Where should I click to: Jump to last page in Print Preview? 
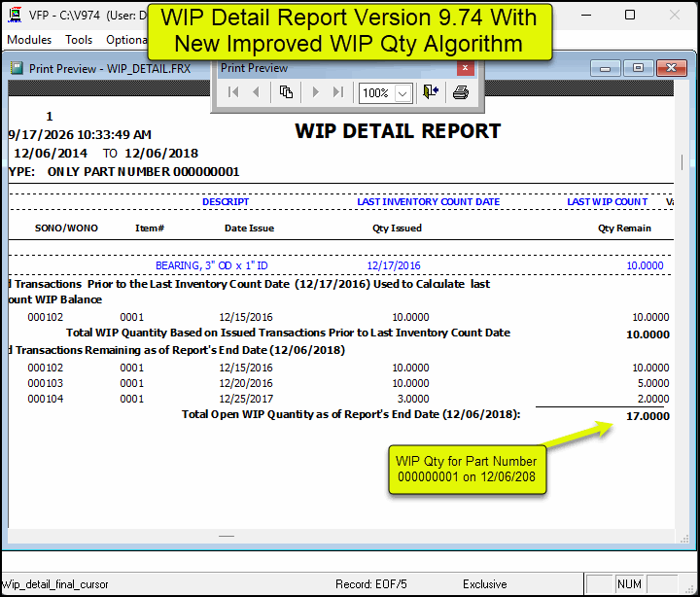pos(338,92)
